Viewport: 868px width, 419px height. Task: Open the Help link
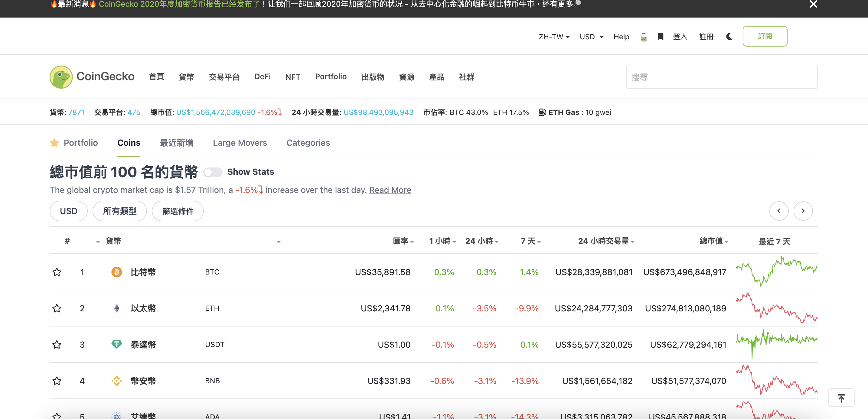click(621, 37)
